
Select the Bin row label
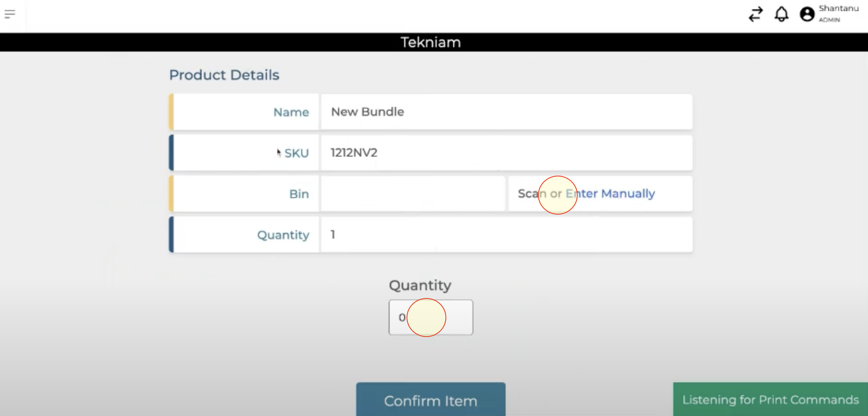point(299,194)
